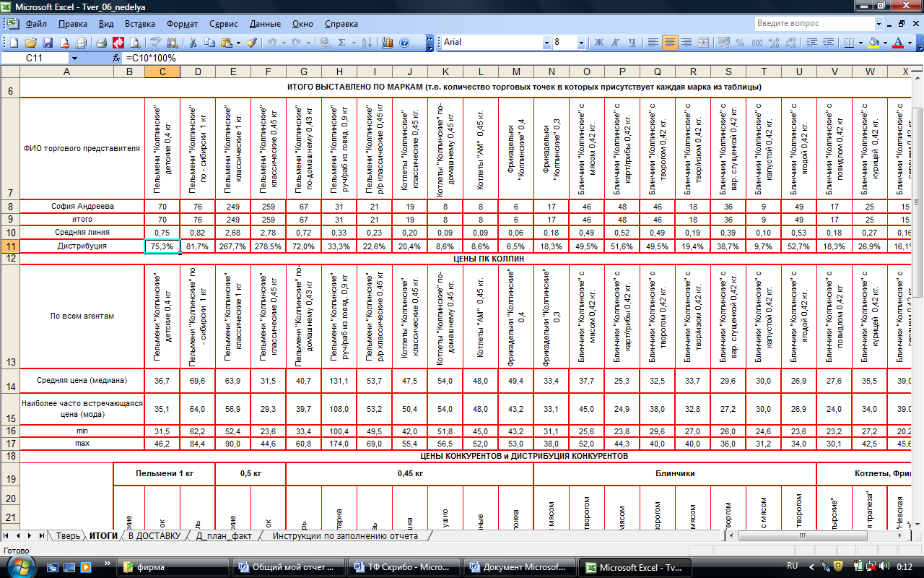The width and height of the screenshot is (924, 578).
Task: Open the Д_план_факт sheet tab
Action: [223, 536]
